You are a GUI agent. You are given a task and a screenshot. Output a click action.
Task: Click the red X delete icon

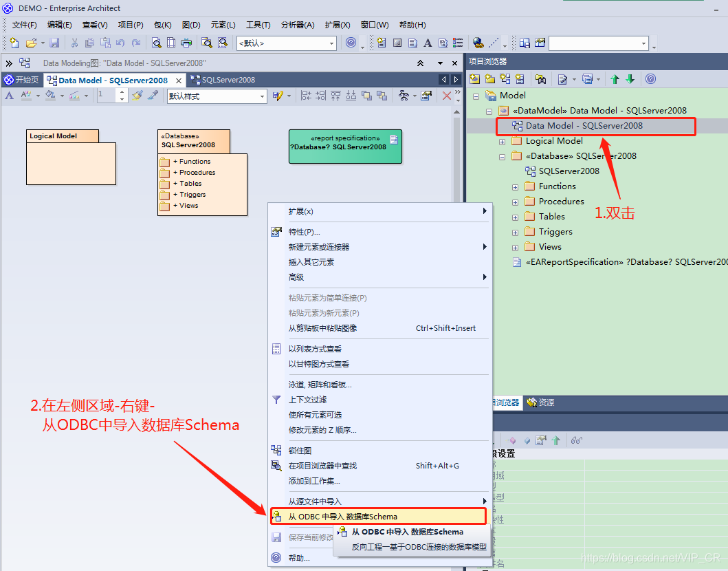447,96
